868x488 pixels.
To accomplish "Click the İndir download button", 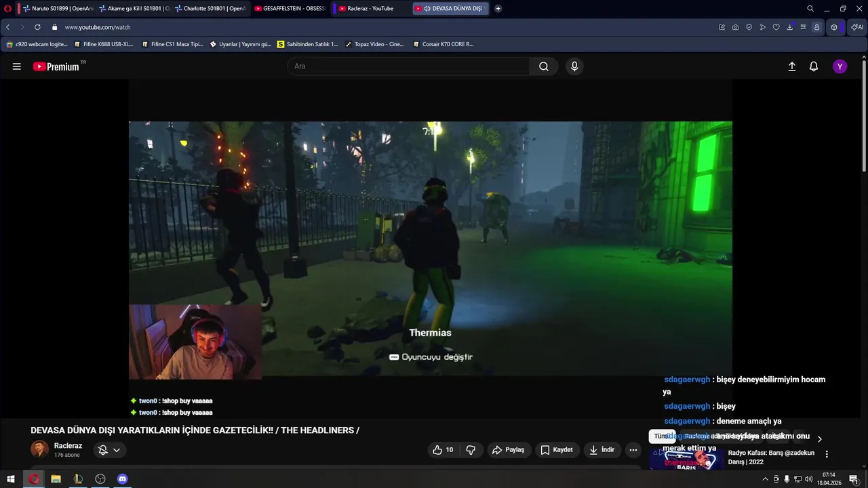I will point(602,449).
